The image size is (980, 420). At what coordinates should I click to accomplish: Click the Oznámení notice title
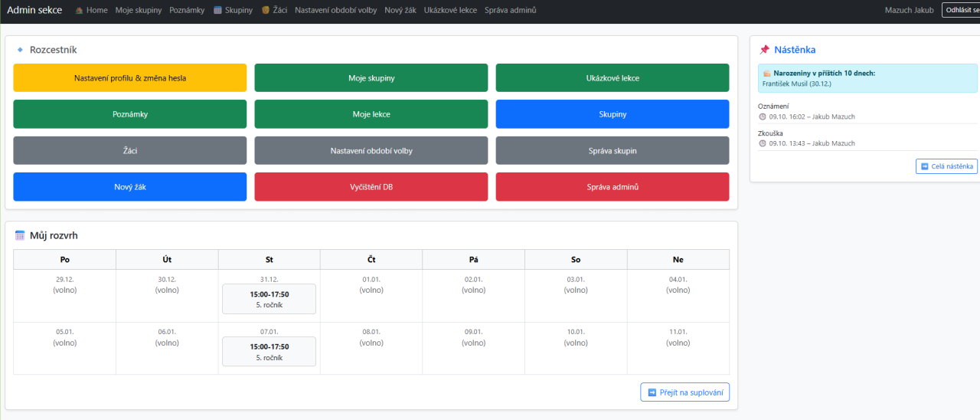(773, 107)
